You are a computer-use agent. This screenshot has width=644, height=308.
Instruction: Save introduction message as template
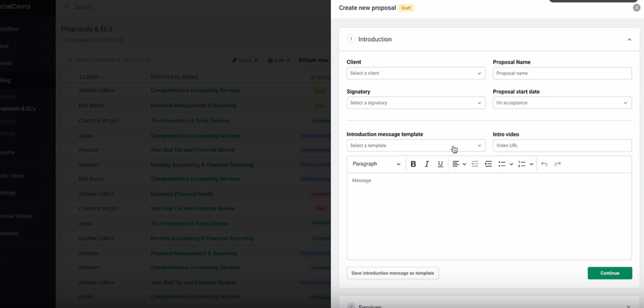point(393,273)
